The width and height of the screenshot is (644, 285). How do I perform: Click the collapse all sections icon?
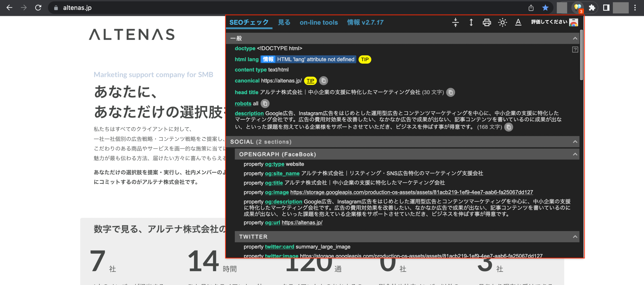[455, 22]
